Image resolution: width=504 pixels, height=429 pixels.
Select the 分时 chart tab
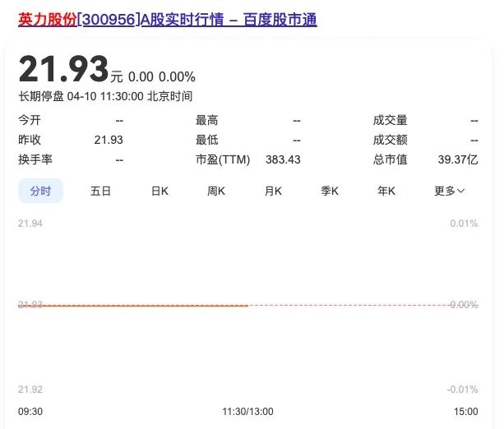pos(40,191)
